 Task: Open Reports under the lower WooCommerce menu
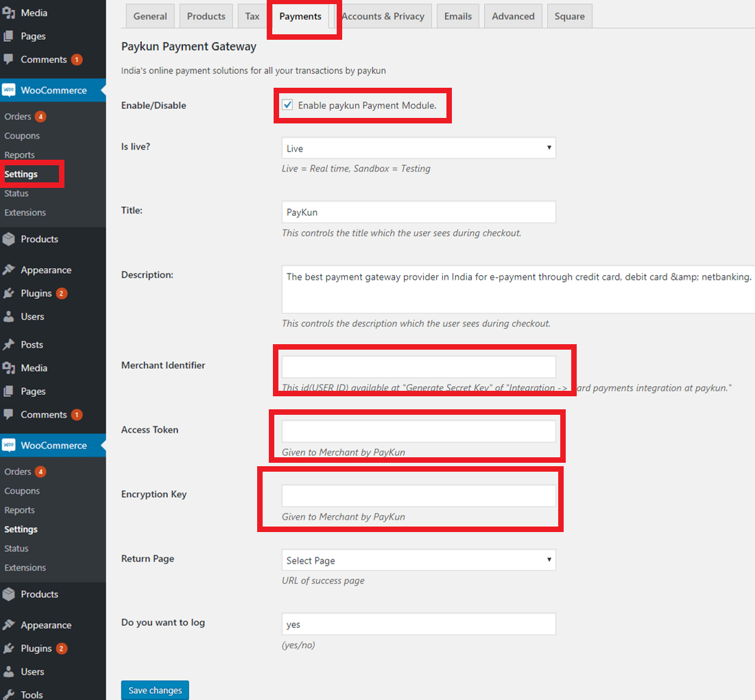pyautogui.click(x=20, y=510)
